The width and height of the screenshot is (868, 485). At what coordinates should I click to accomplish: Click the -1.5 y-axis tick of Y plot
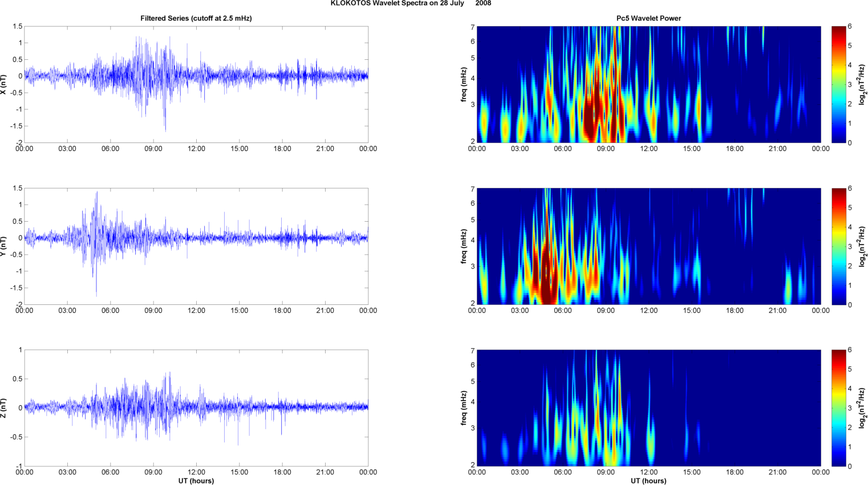[x=16, y=288]
